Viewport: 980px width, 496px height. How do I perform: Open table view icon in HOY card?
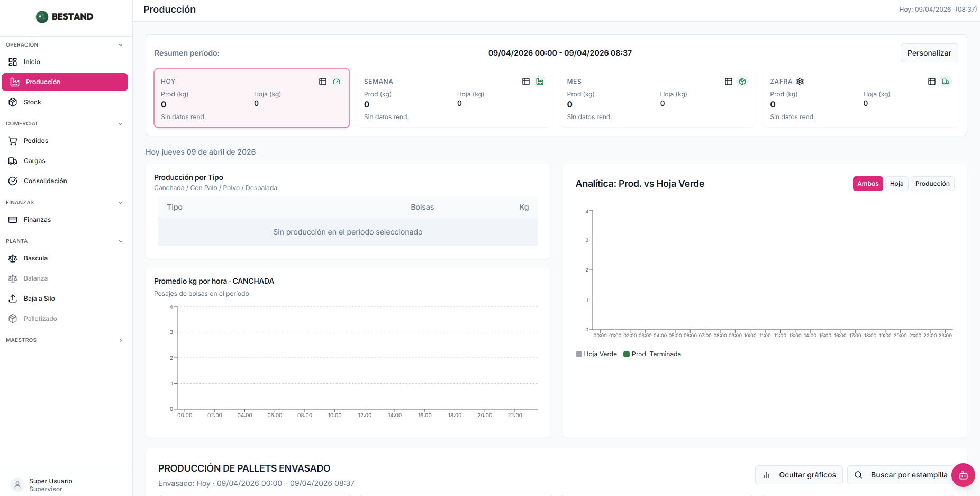[323, 82]
